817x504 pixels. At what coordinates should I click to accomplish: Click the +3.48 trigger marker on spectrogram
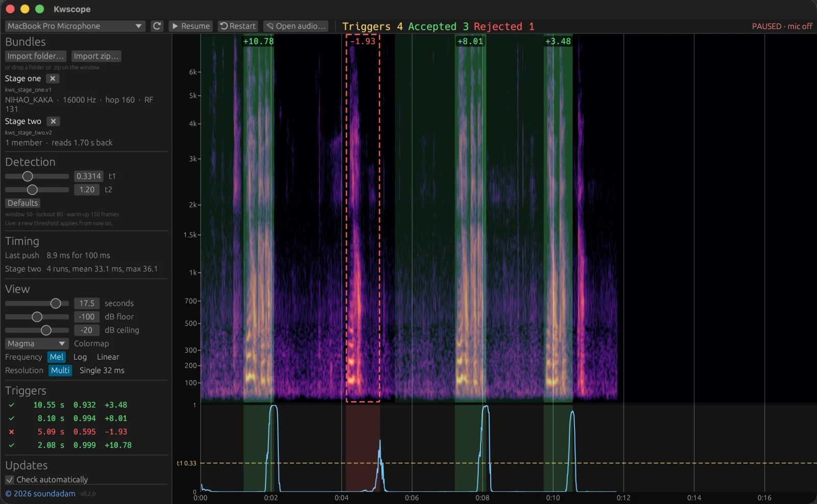[x=558, y=41]
